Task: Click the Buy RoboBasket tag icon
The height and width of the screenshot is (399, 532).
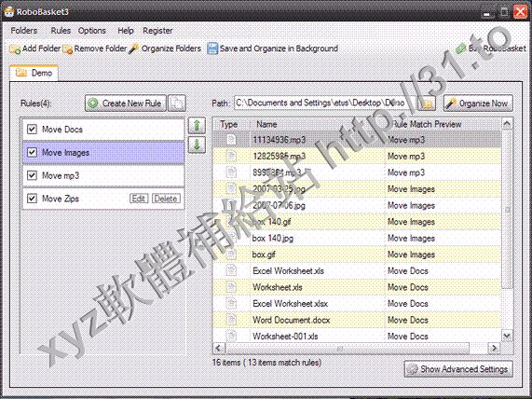Action: coord(460,48)
